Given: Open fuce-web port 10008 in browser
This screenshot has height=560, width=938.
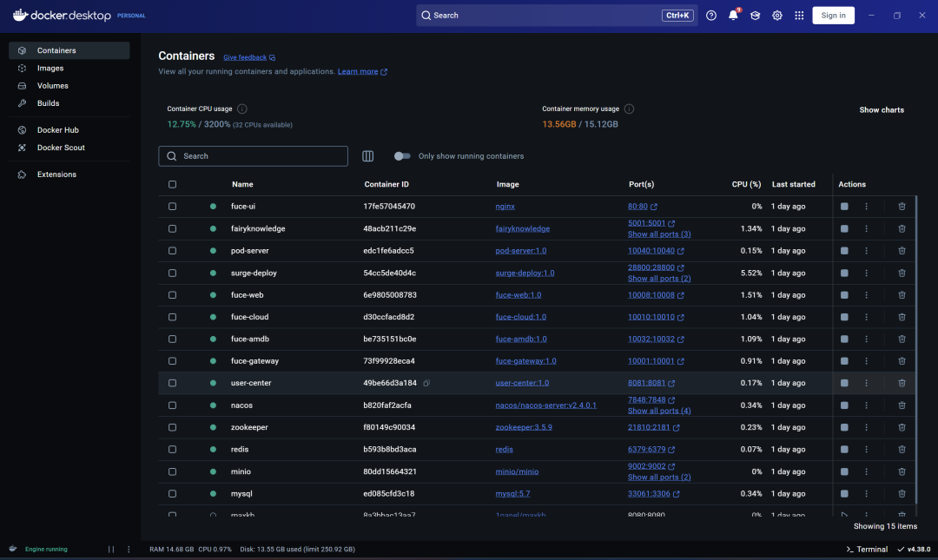Looking at the screenshot, I should coord(655,295).
